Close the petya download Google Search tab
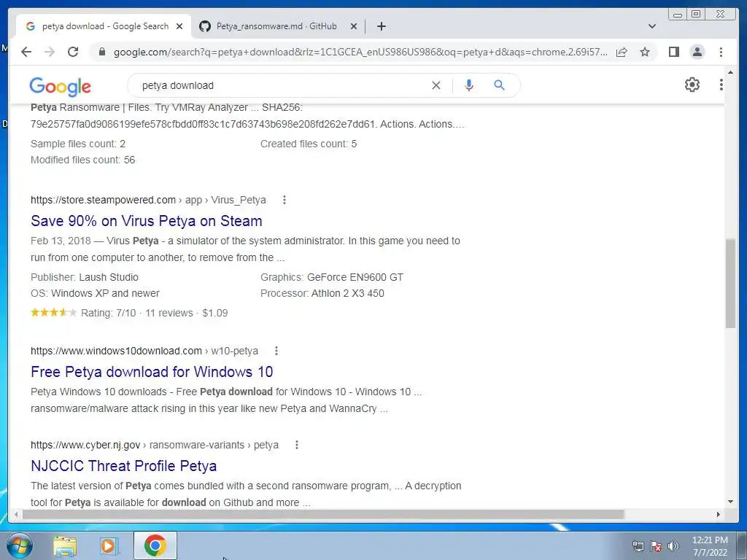 179,26
